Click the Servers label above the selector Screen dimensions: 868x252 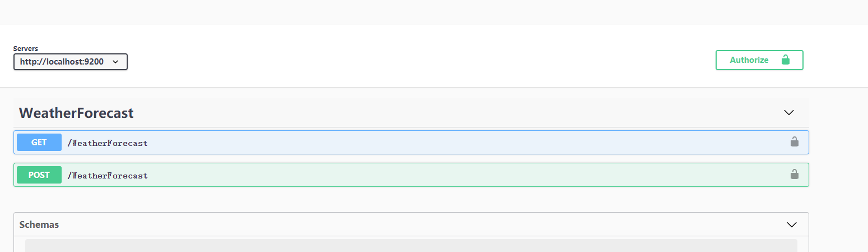[x=26, y=49]
